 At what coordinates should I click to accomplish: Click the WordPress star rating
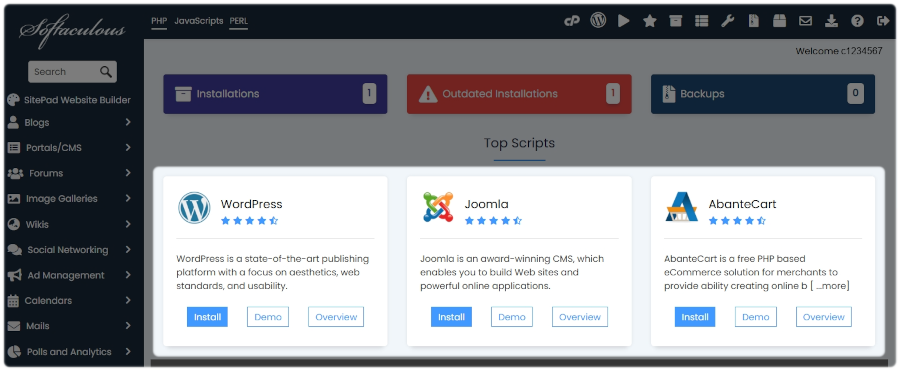(x=250, y=220)
